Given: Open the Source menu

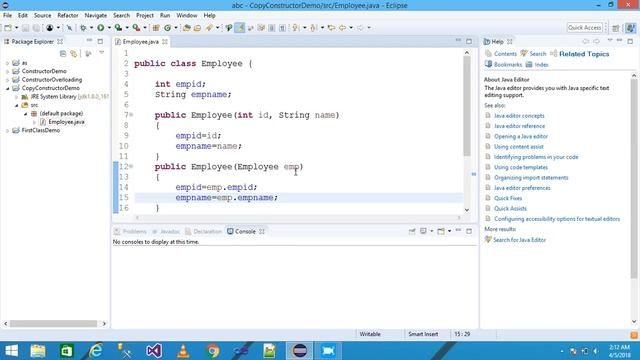Looking at the screenshot, I should pos(42,16).
